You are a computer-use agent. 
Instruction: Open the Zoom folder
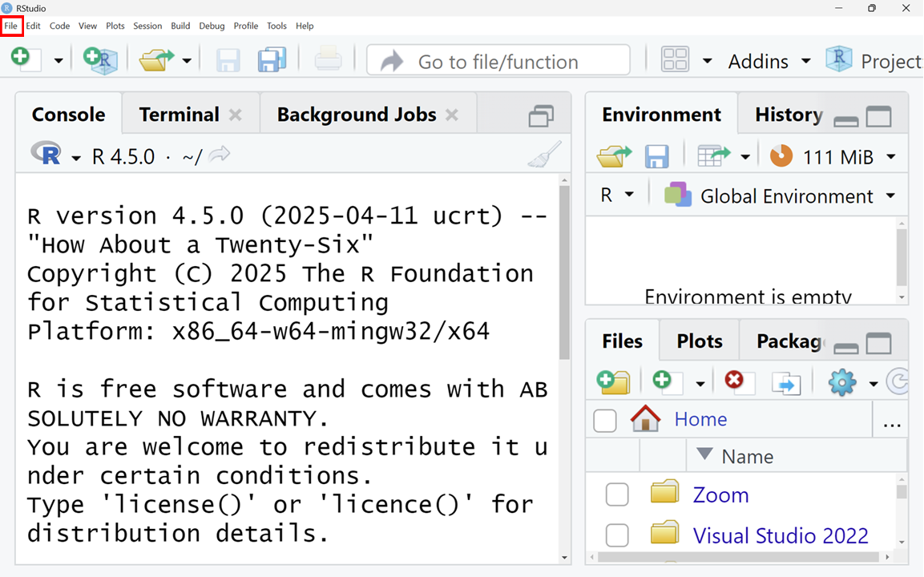720,495
